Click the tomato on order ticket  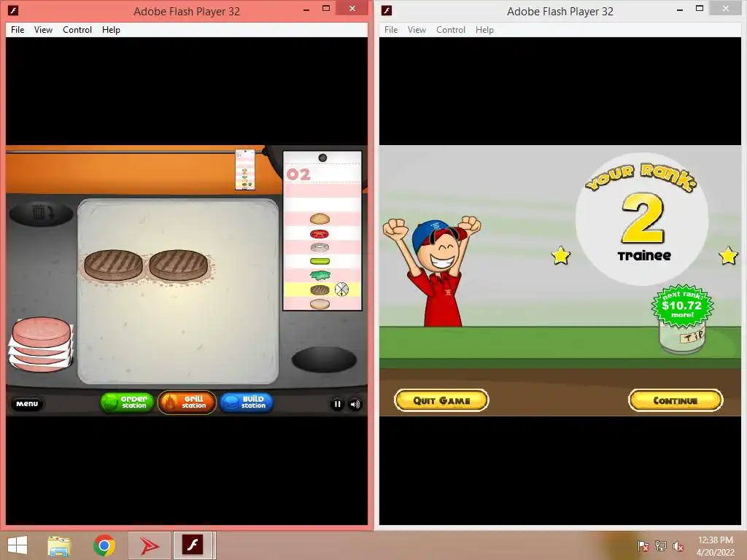[320, 234]
